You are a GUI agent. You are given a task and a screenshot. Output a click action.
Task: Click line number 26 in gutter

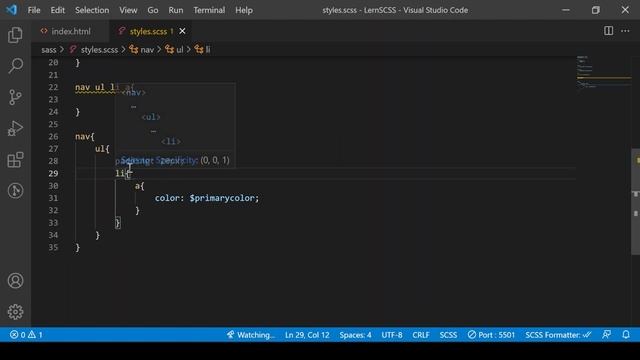click(53, 136)
